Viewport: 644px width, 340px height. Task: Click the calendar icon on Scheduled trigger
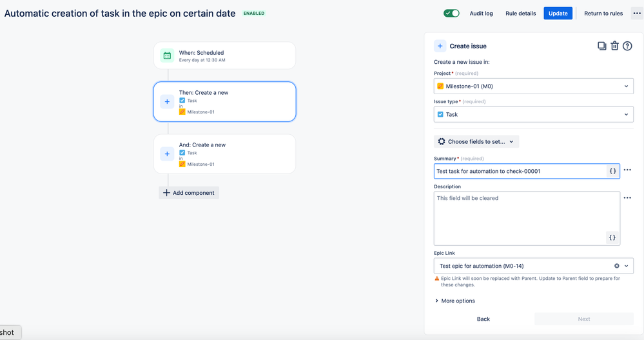click(167, 55)
